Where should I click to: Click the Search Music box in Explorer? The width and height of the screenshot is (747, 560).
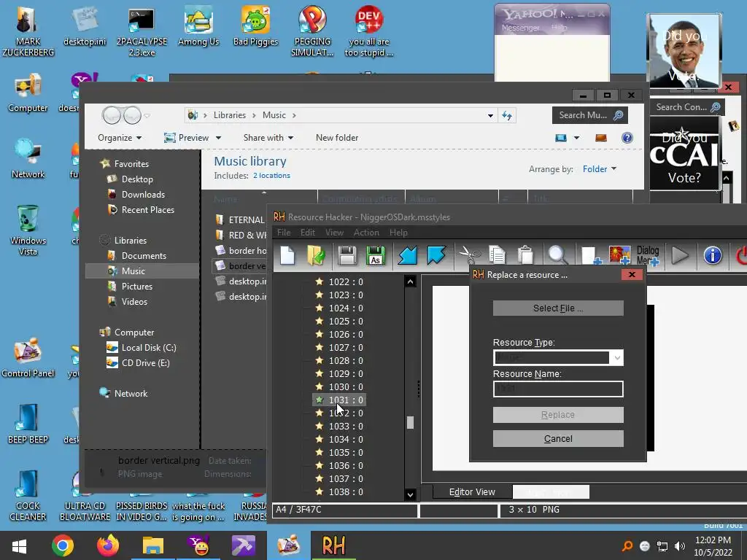coord(589,115)
